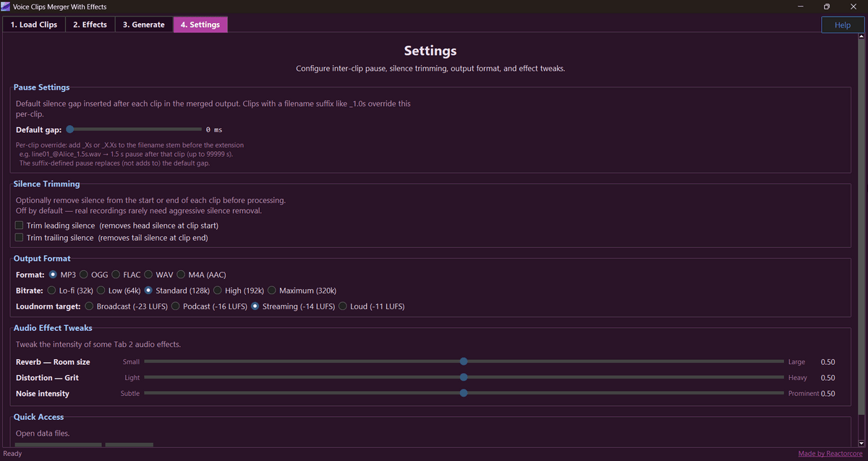Set bitrate to Low (64k)
868x461 pixels.
click(x=101, y=290)
